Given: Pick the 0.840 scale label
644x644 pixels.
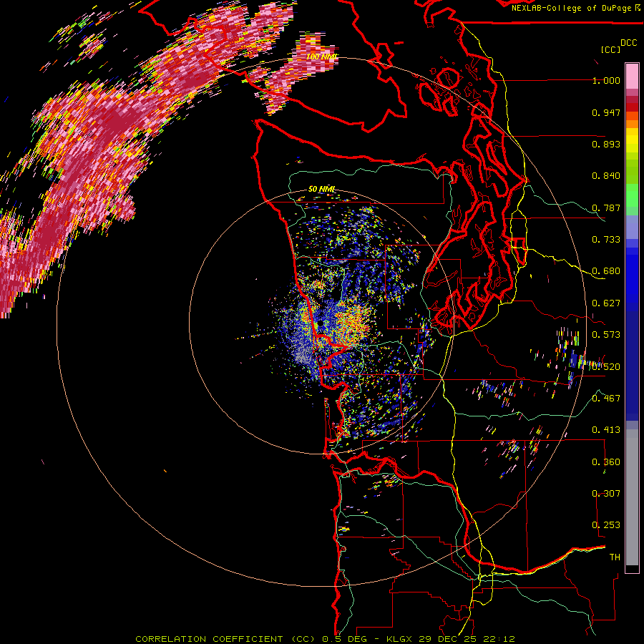Looking at the screenshot, I should click(x=606, y=176).
